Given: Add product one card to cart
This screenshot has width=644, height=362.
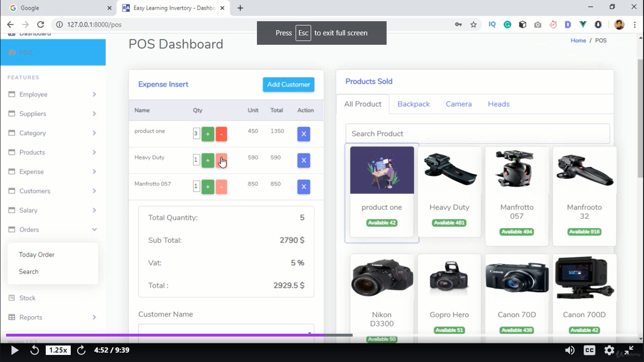Looking at the screenshot, I should (382, 191).
